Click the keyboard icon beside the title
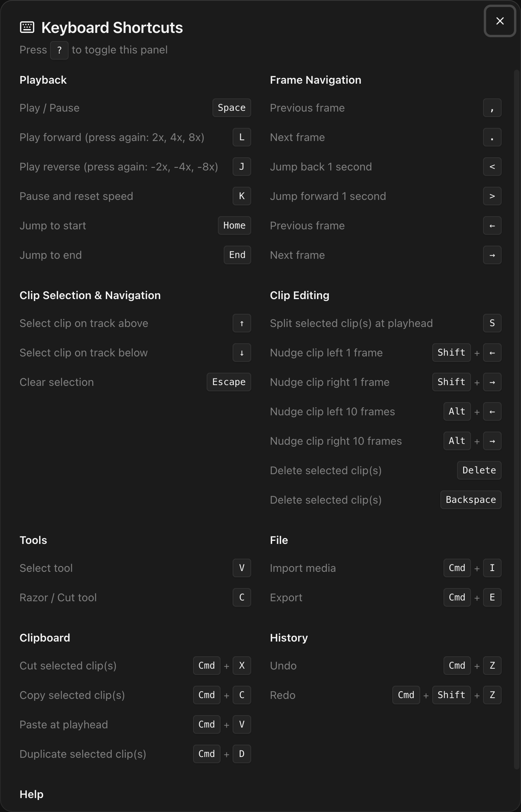 point(27,27)
